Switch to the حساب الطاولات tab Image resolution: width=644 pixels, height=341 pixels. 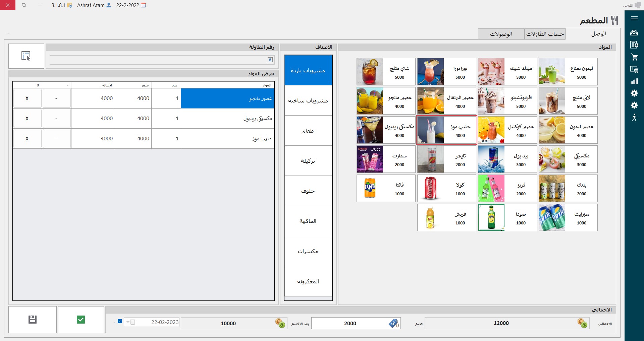pyautogui.click(x=545, y=34)
